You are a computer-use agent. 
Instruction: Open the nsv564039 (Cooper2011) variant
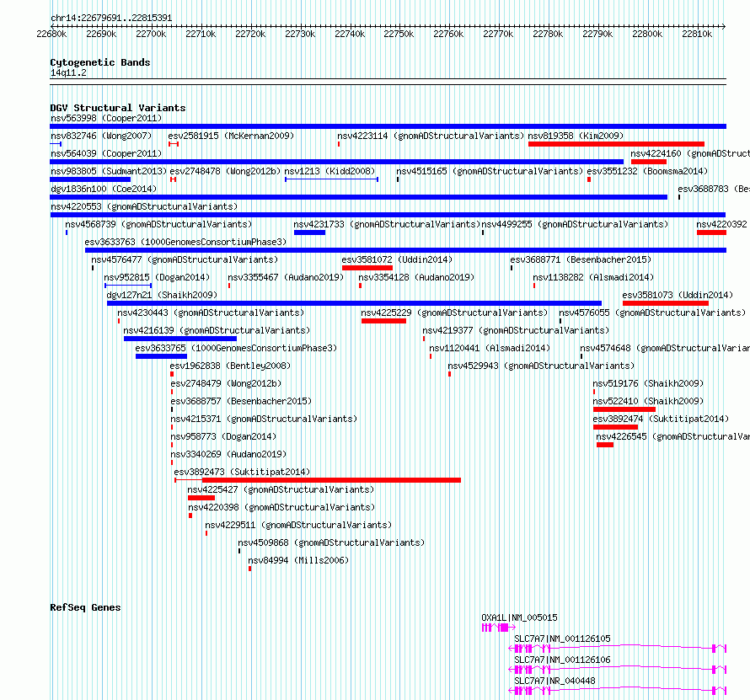[106, 153]
